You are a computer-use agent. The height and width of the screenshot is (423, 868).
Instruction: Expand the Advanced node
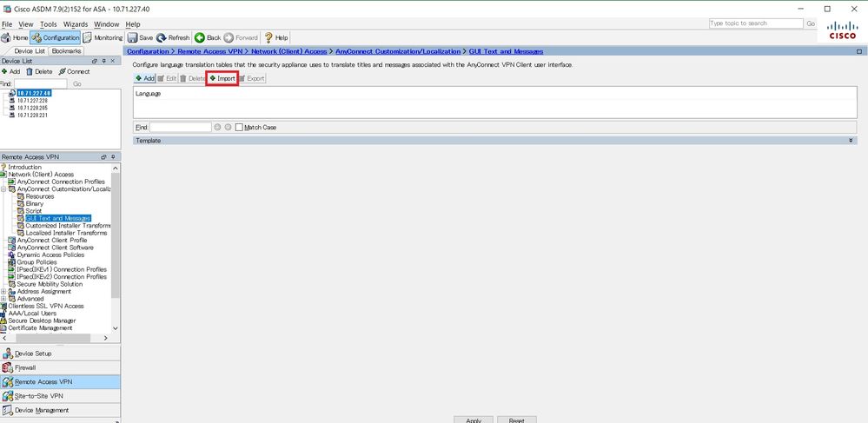point(3,299)
